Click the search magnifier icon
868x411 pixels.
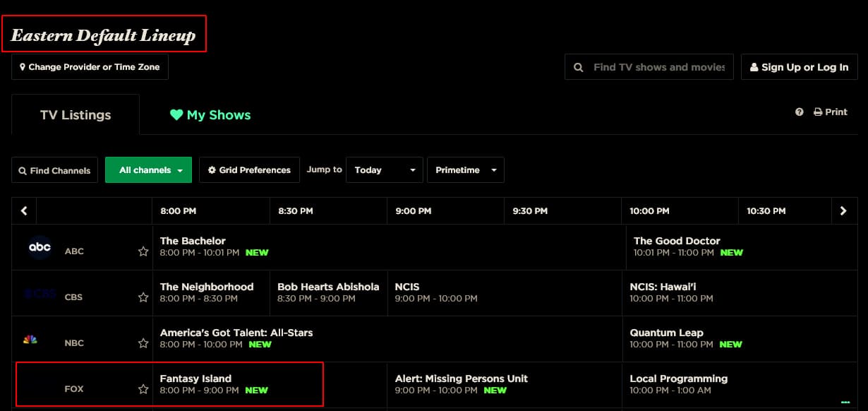click(579, 68)
